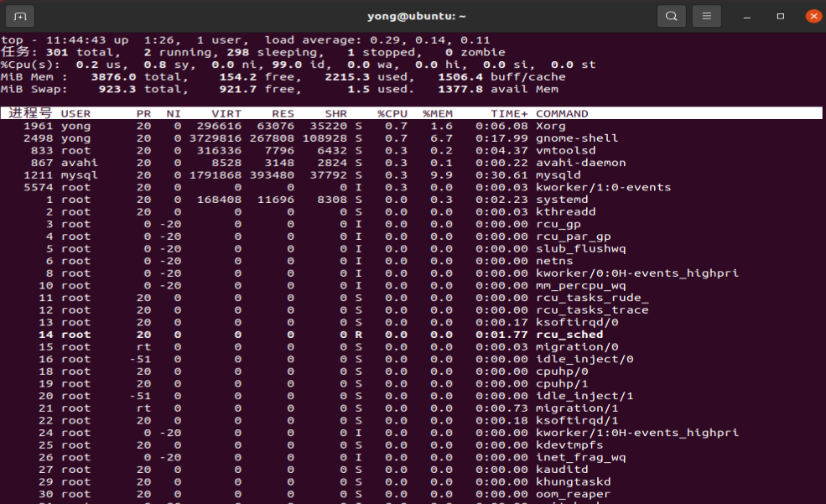Click the 3876.0 total memory value

(x=114, y=77)
